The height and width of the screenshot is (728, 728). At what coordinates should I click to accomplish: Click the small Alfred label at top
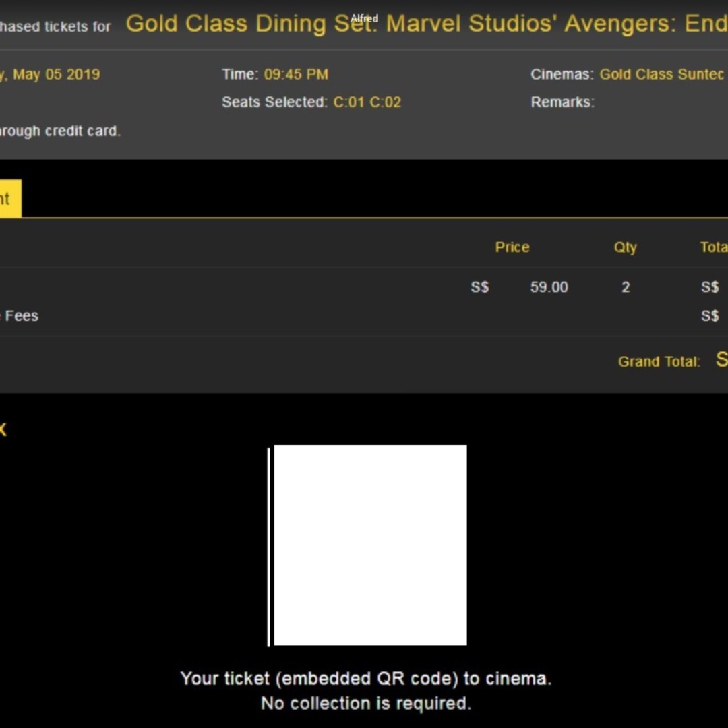click(364, 19)
